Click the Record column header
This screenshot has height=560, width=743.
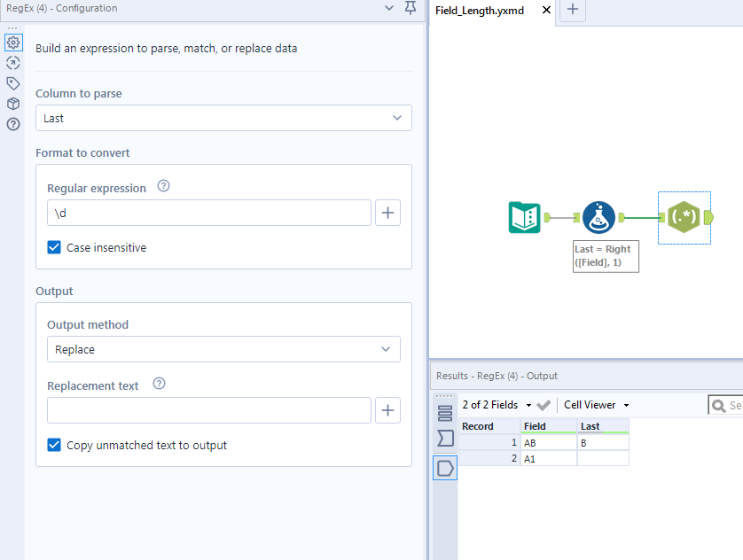coord(489,426)
